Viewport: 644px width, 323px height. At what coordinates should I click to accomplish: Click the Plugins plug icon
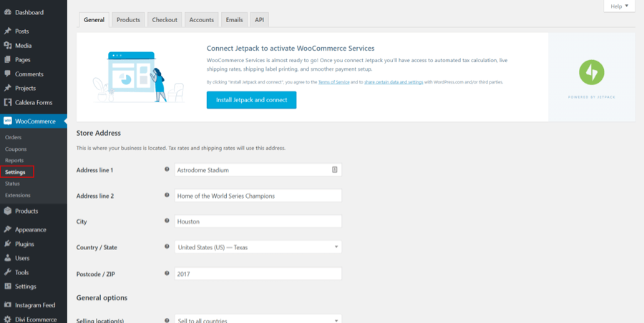click(7, 244)
